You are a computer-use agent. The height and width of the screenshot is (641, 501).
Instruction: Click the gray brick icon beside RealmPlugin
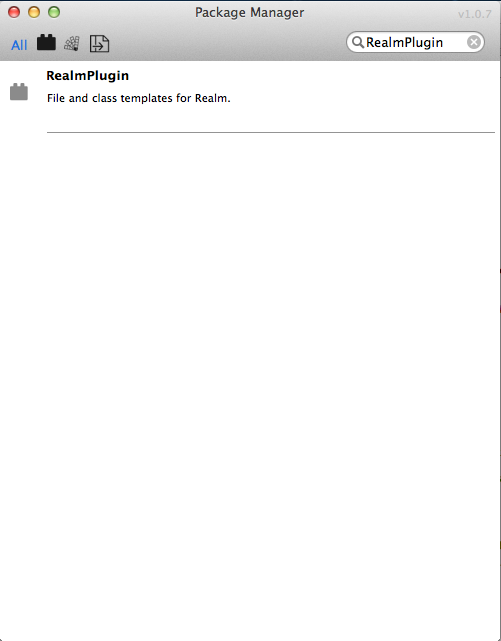(19, 92)
